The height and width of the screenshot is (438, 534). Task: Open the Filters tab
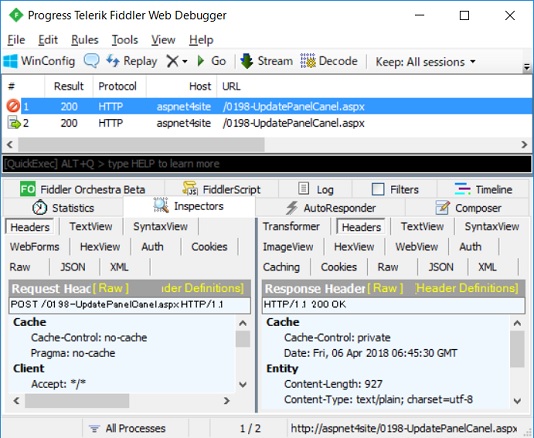395,189
